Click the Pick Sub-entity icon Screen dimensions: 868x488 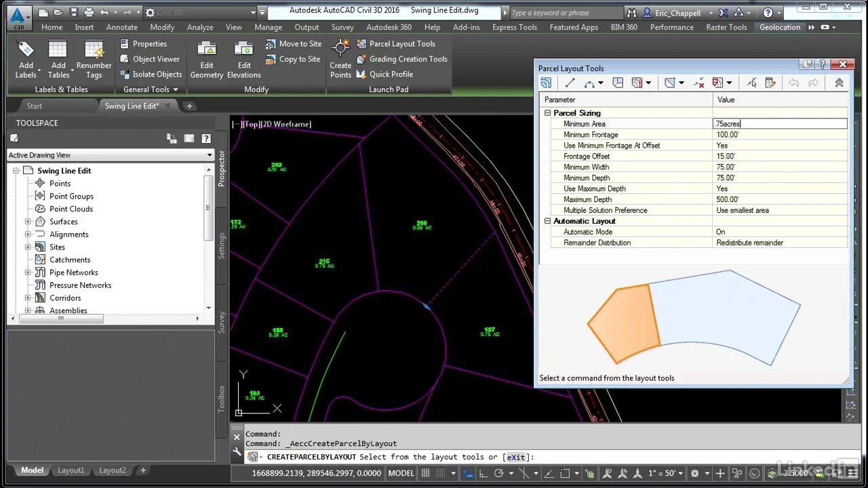pos(751,83)
